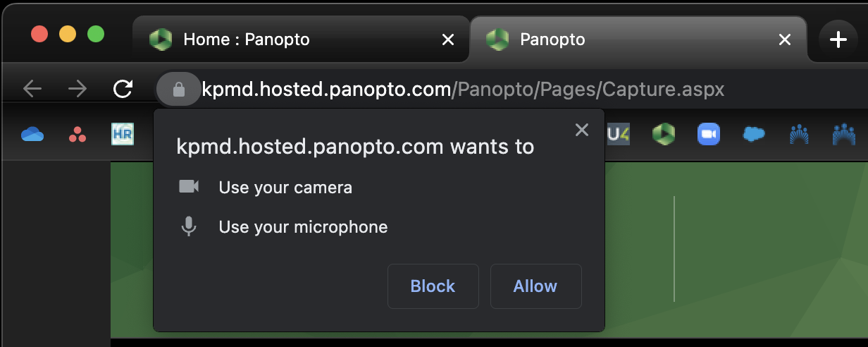Viewport: 868px width, 347px height.
Task: Open the green Panopto bookmark icon
Action: pyautogui.click(x=664, y=134)
